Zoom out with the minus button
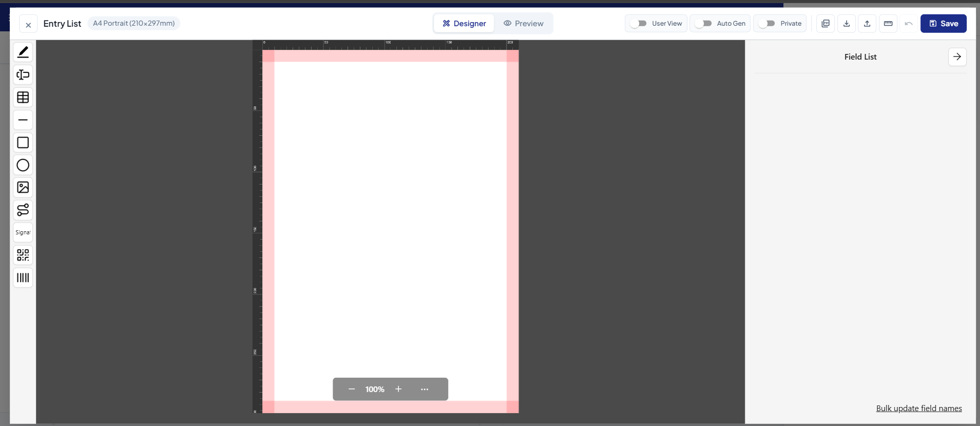This screenshot has width=980, height=426. (352, 389)
